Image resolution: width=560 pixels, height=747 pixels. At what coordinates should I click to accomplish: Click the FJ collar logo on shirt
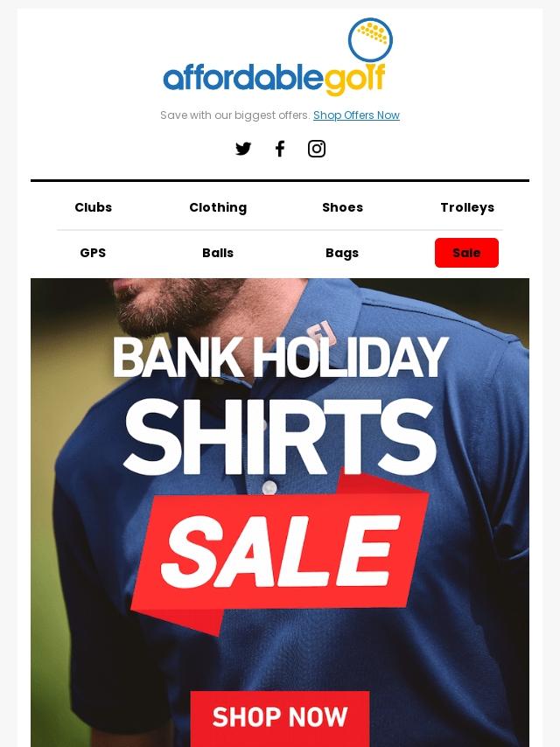(x=321, y=333)
